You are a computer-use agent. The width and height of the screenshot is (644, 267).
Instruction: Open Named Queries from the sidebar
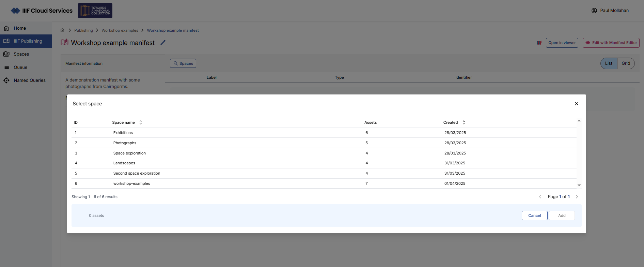(29, 80)
